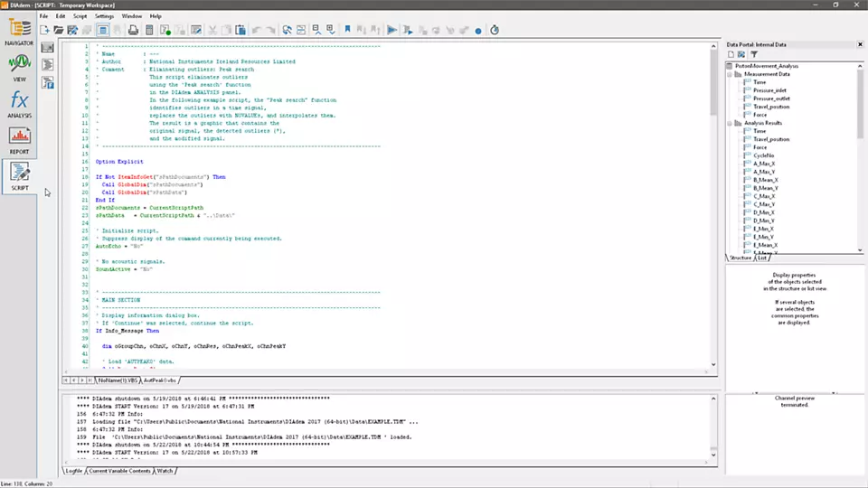This screenshot has width=868, height=488.
Task: Select the Logfile tab
Action: coord(73,471)
